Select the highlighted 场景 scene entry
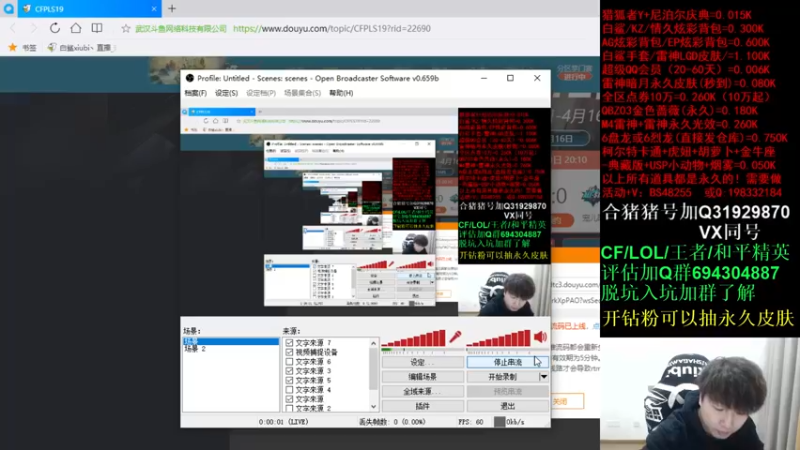Screen dimensions: 800x450 (x=231, y=341)
